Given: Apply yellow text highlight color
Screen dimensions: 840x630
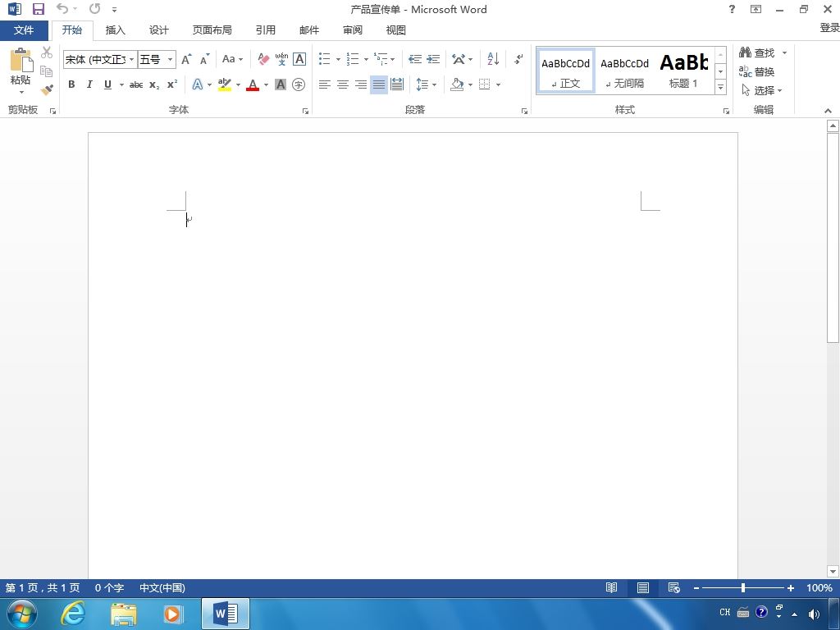Looking at the screenshot, I should [225, 84].
